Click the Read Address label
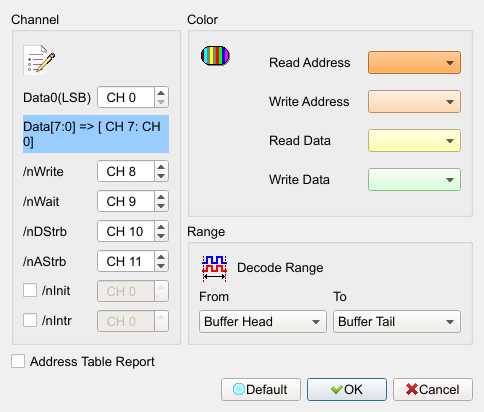Viewport: 484px width, 412px height. (x=309, y=63)
